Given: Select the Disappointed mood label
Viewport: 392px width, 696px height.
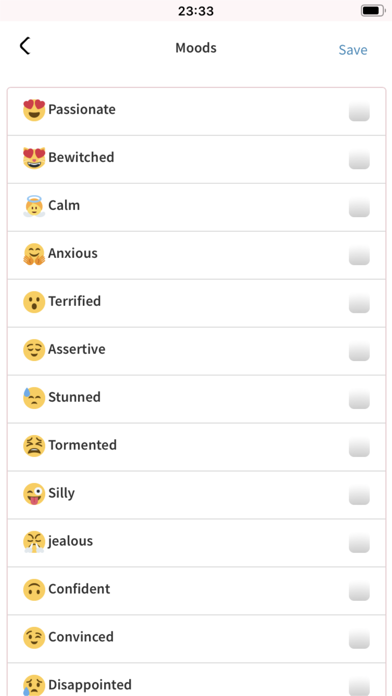Looking at the screenshot, I should click(x=90, y=684).
